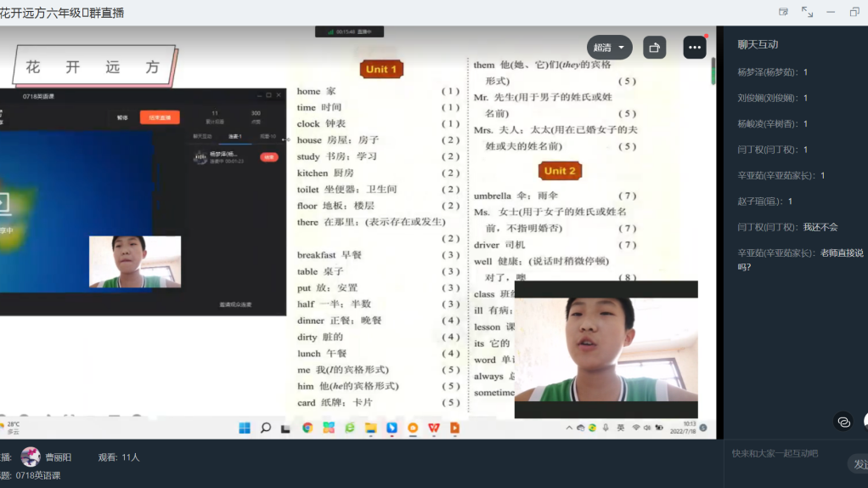Click the red 结束 button beside 杨梦泽
The height and width of the screenshot is (488, 868).
click(x=268, y=157)
